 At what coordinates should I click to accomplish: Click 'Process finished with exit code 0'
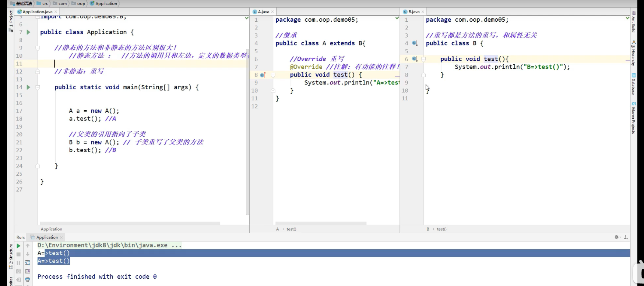(97, 276)
